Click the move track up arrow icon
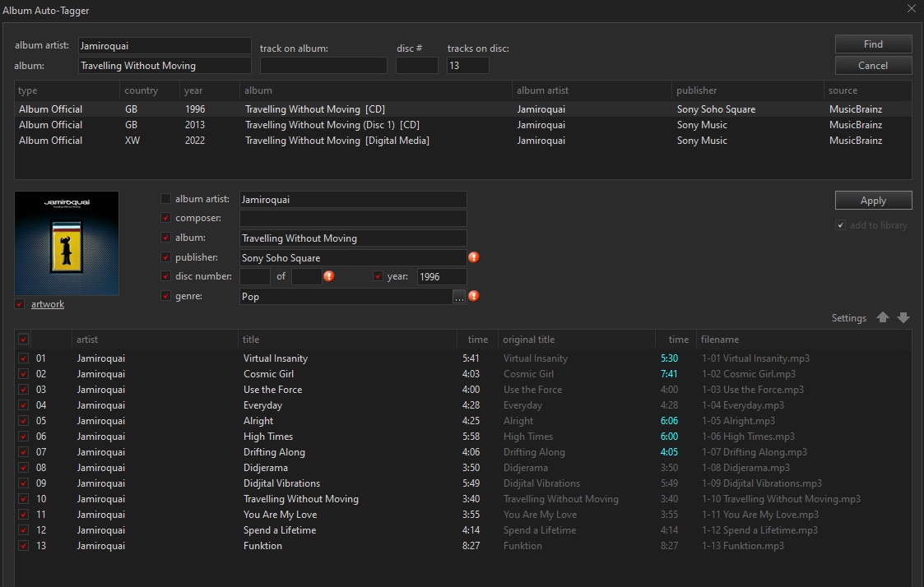 [883, 318]
